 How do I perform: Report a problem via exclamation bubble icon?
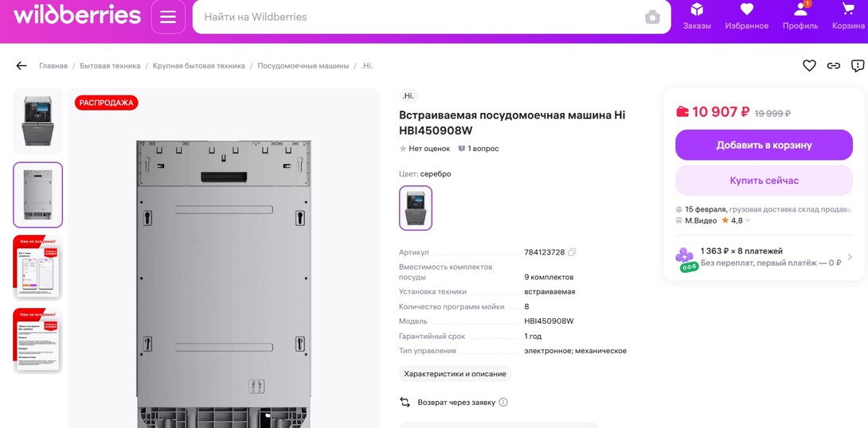(x=858, y=66)
